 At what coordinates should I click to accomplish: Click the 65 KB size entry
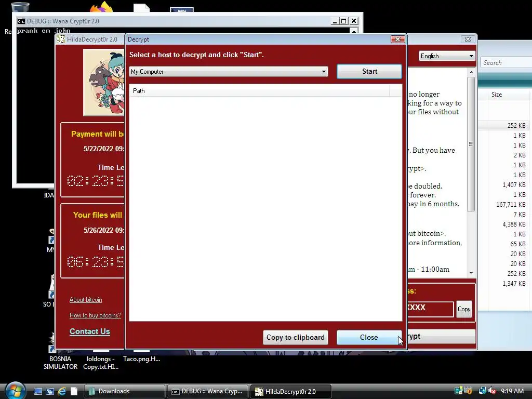(x=518, y=244)
